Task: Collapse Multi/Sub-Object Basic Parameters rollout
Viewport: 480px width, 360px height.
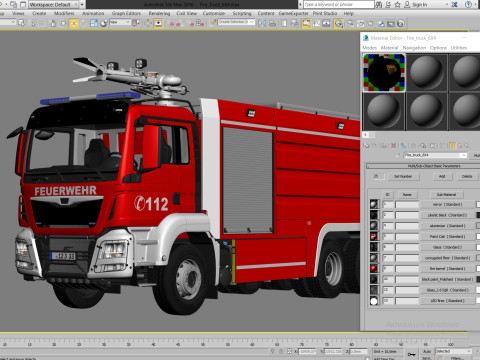Action: (423, 166)
